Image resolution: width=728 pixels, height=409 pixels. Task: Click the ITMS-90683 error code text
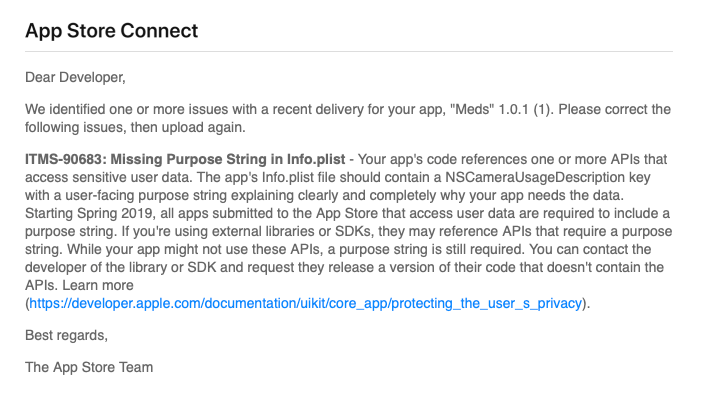pos(65,159)
